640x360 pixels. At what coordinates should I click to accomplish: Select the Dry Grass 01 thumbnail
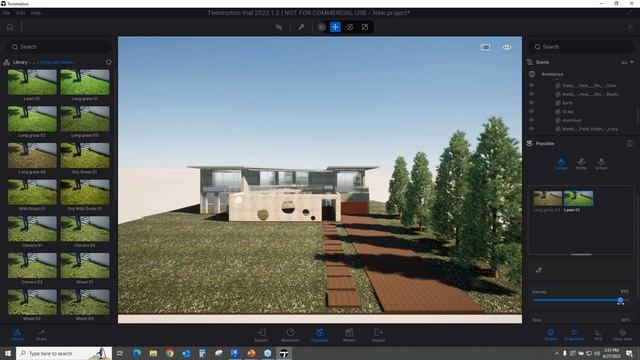click(x=85, y=156)
